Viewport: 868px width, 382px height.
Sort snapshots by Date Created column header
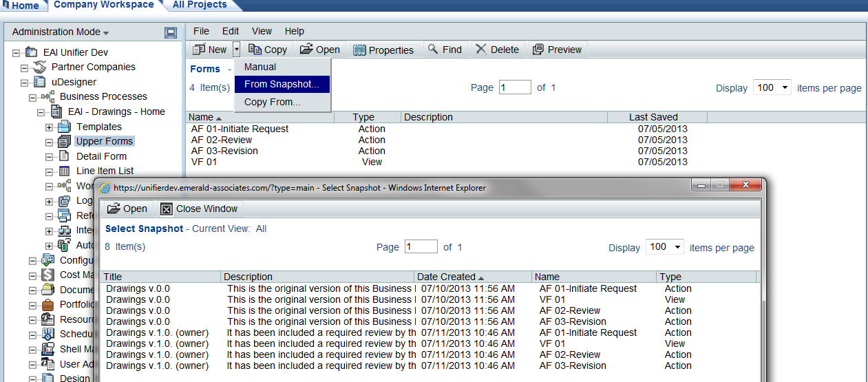446,277
